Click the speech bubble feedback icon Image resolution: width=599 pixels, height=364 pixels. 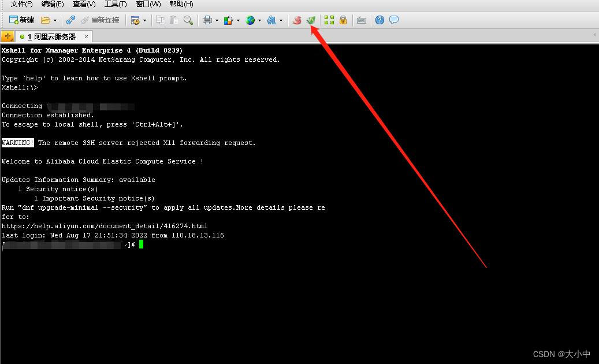(x=394, y=20)
